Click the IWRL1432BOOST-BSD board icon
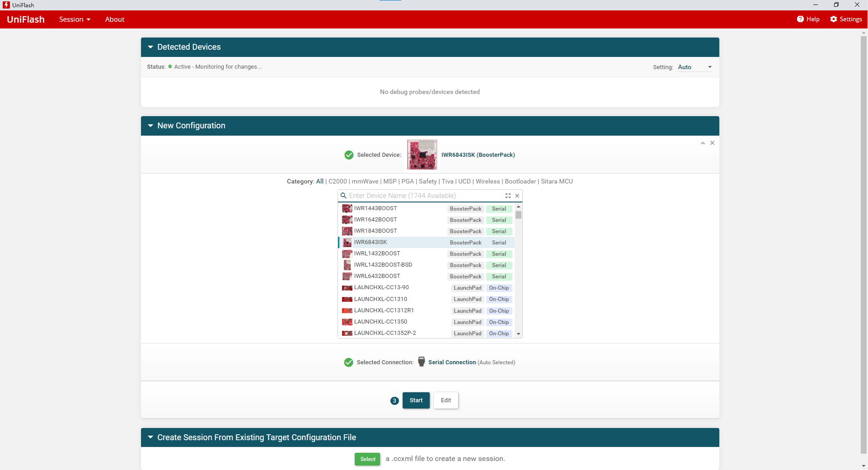This screenshot has width=868, height=470. [347, 265]
